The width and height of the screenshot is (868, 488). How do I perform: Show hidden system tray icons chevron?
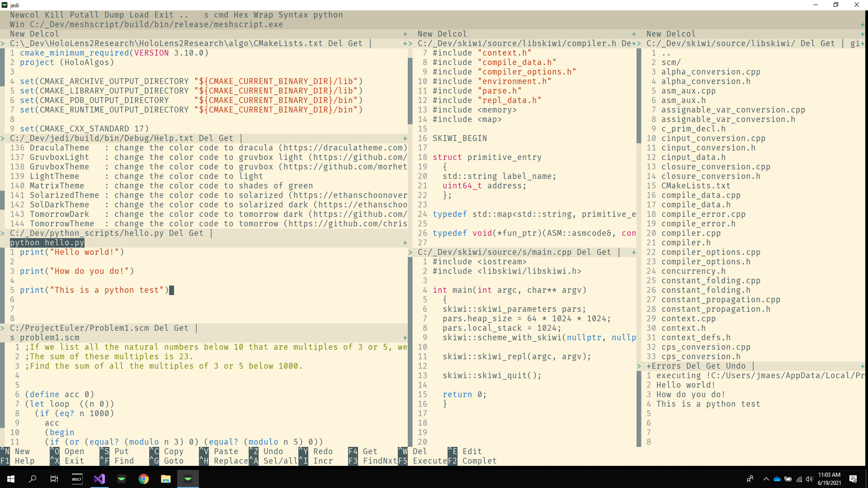pos(766,479)
